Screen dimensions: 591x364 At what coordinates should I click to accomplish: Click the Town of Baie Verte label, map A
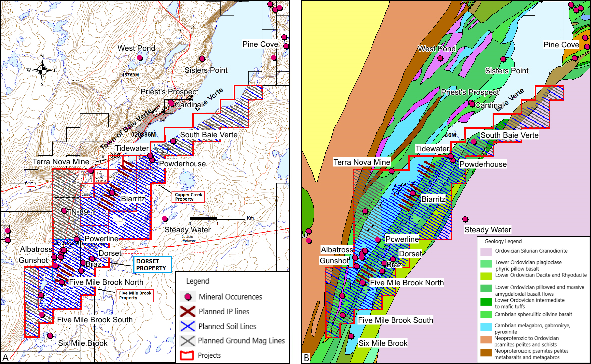(126, 129)
